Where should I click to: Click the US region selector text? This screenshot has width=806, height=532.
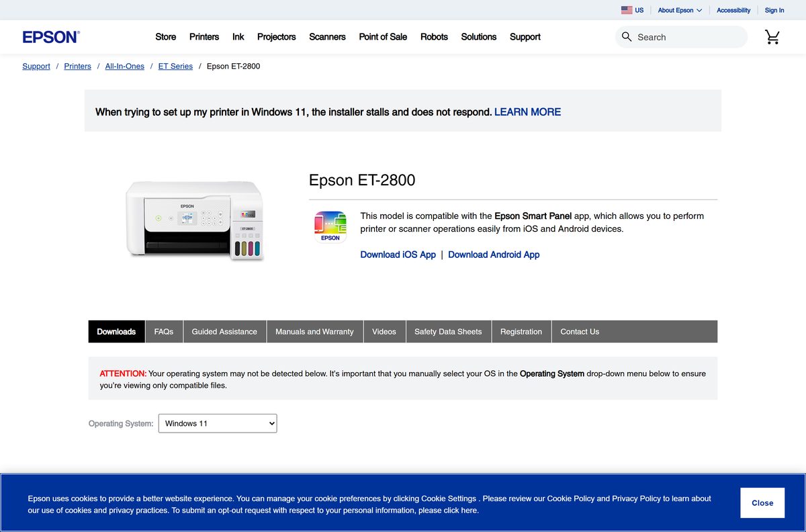point(639,10)
